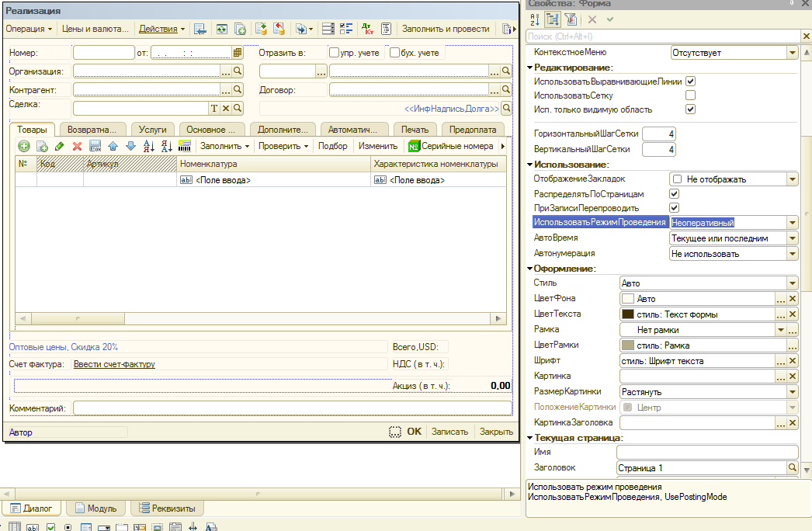Open the calendar picker next to the date field

click(x=238, y=53)
